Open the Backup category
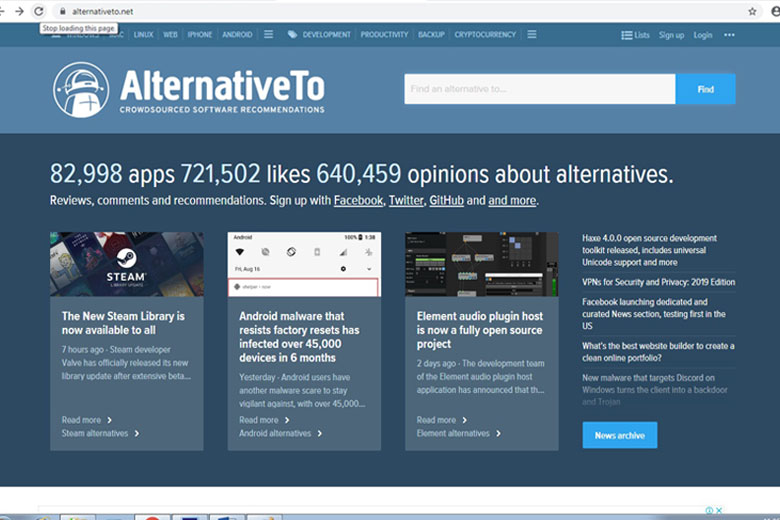The width and height of the screenshot is (780, 520). click(431, 34)
